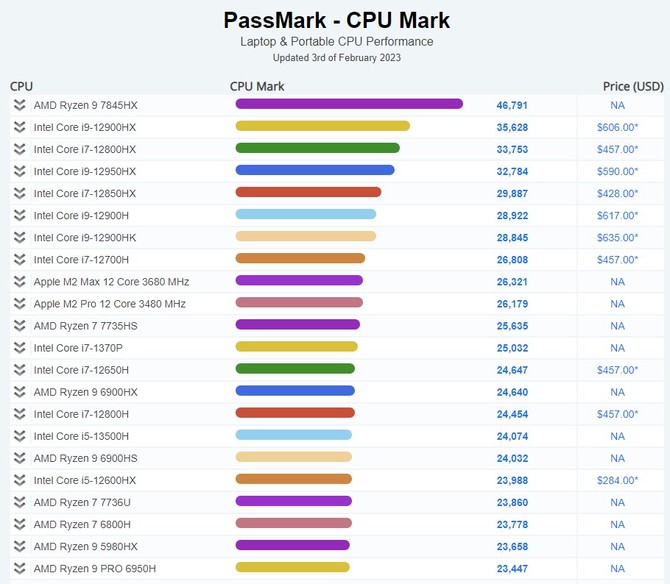
Task: Expand the AMD Ryzen 9 6900HX row chevron
Action: (x=19, y=392)
